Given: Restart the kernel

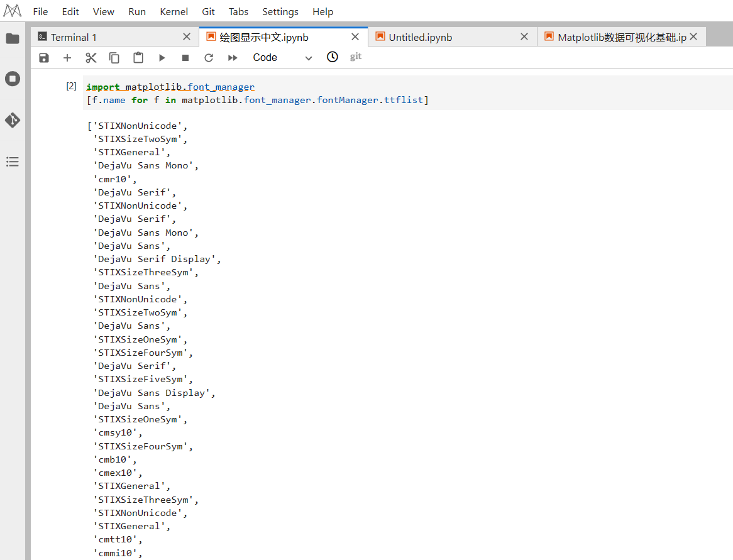Looking at the screenshot, I should coord(209,57).
